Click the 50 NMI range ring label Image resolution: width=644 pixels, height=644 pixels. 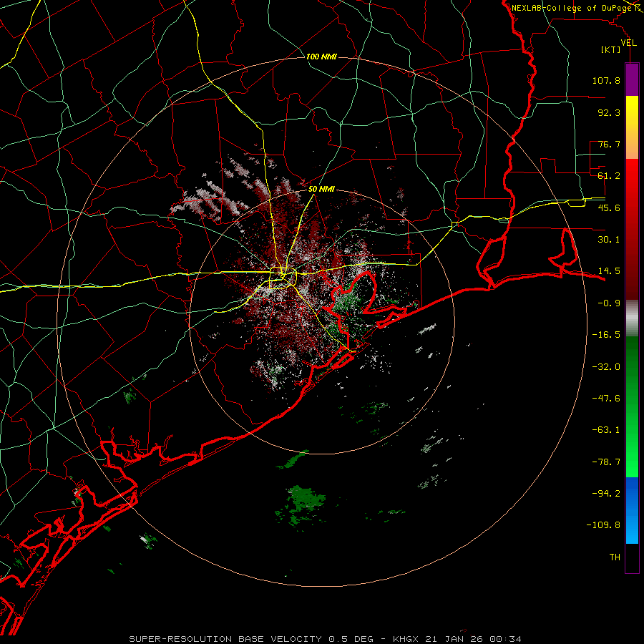click(321, 190)
